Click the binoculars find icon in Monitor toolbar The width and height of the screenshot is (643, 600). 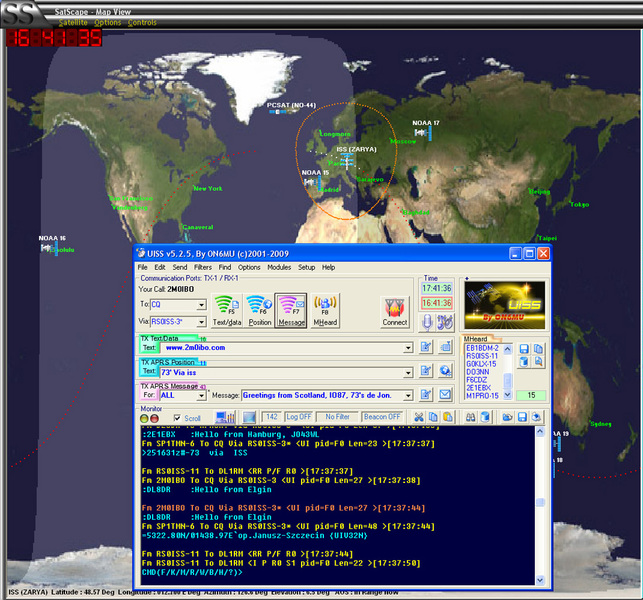470,417
